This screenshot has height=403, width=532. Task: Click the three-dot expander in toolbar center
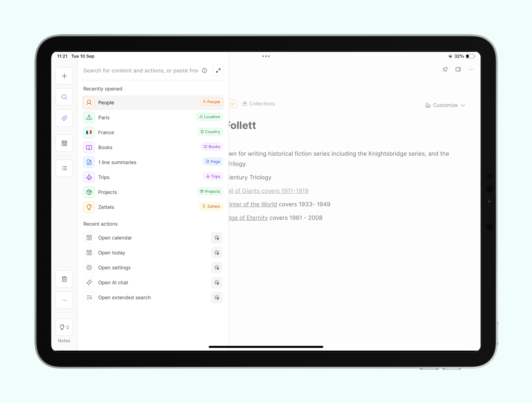tap(266, 56)
